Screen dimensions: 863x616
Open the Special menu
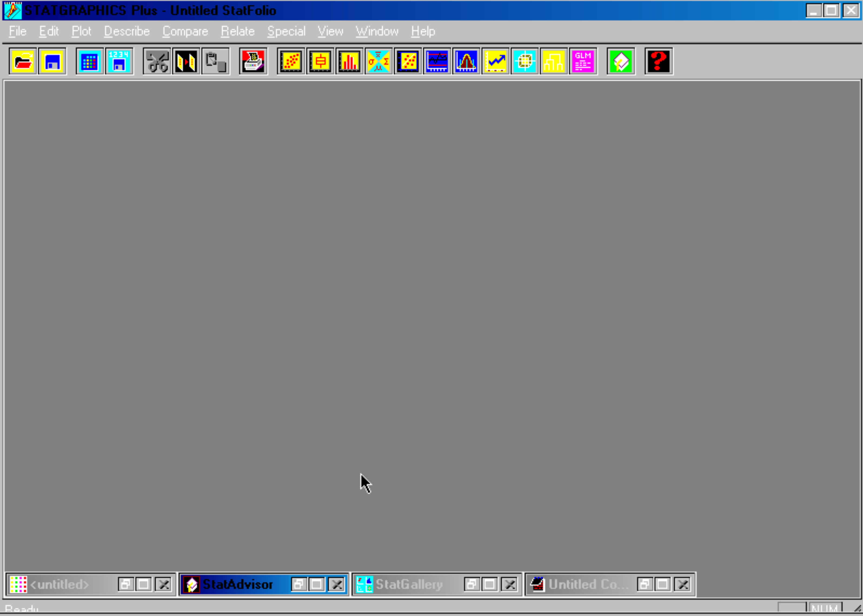click(286, 31)
